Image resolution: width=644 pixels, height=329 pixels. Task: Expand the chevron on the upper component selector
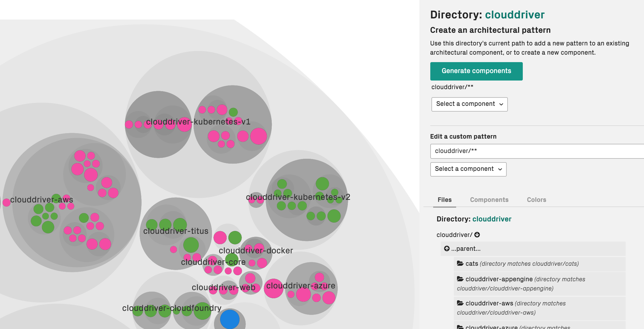coord(501,105)
